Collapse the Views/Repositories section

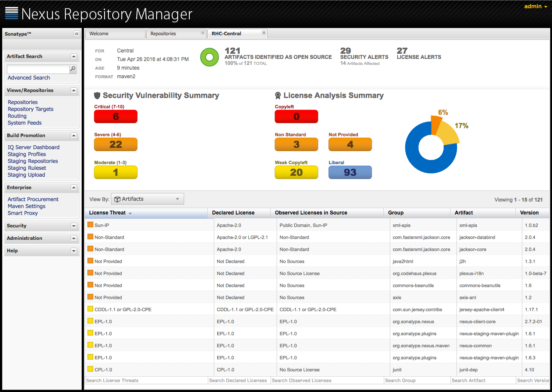[74, 90]
